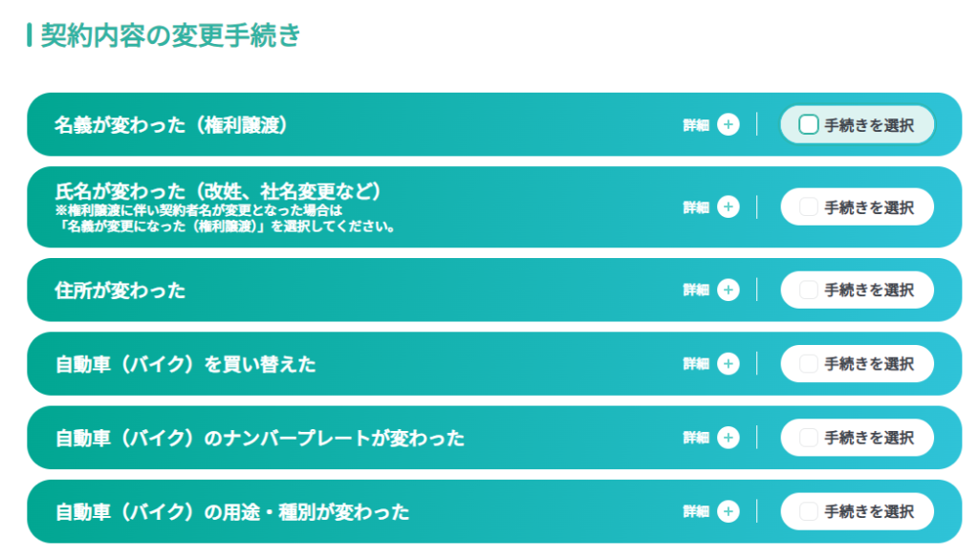
Task: Click 名義が変わった(権利譲渡) title text
Action: [171, 125]
